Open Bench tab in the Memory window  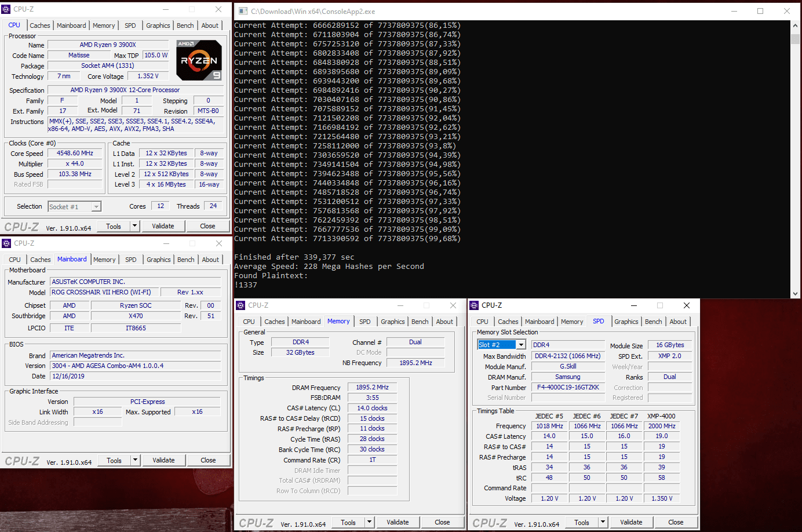coord(420,322)
